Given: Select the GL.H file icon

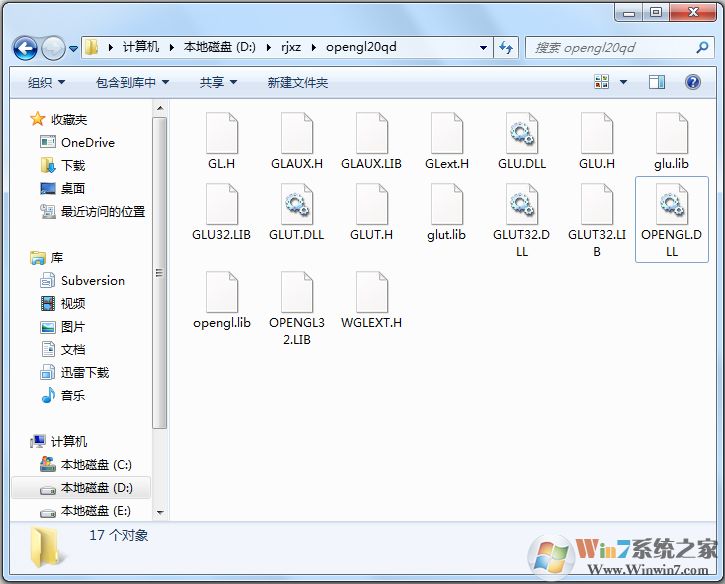Looking at the screenshot, I should point(222,133).
